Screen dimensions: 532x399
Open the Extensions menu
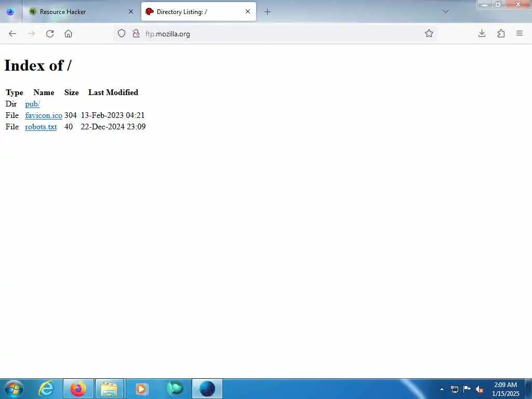(x=501, y=33)
